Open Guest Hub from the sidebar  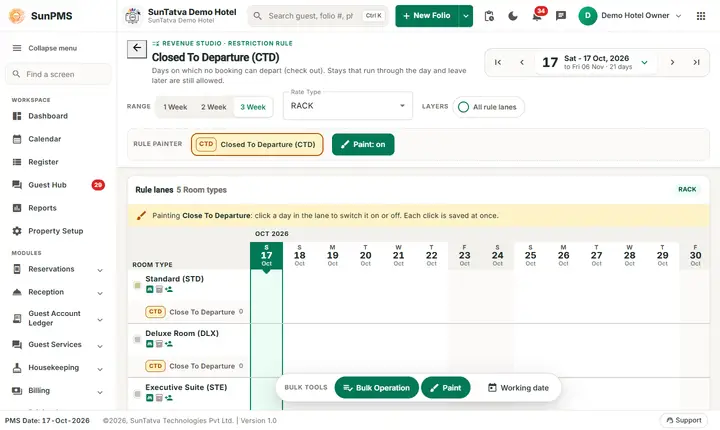point(58,185)
